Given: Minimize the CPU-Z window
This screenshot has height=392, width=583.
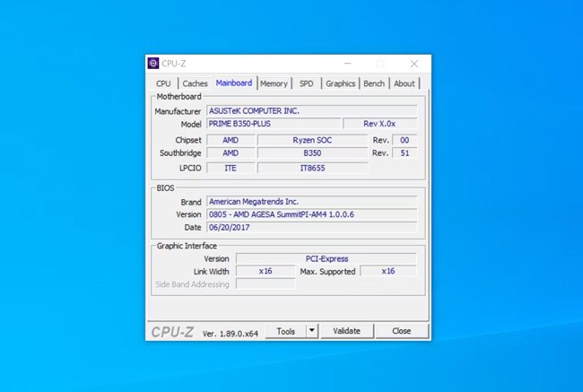Looking at the screenshot, I should point(348,64).
